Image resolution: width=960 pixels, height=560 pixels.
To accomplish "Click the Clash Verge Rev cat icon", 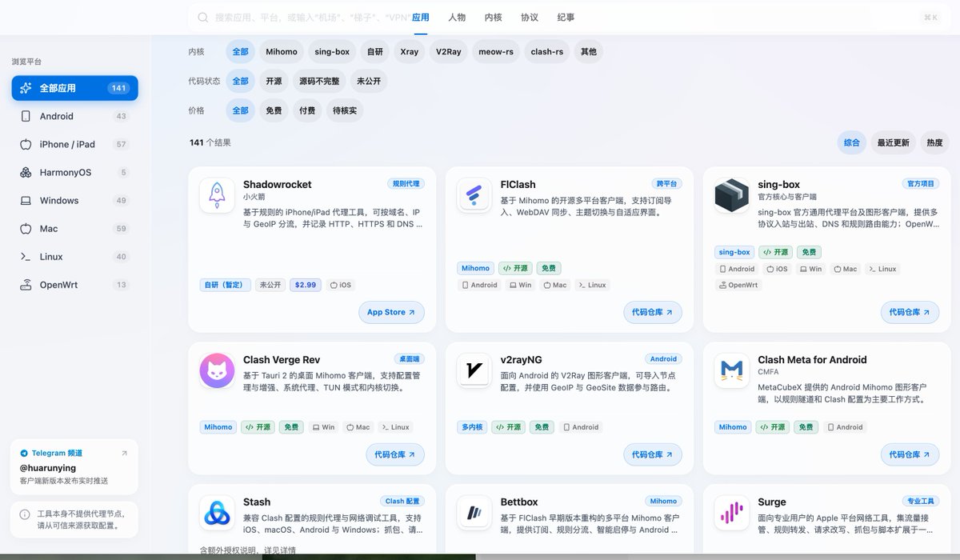I will (x=216, y=370).
